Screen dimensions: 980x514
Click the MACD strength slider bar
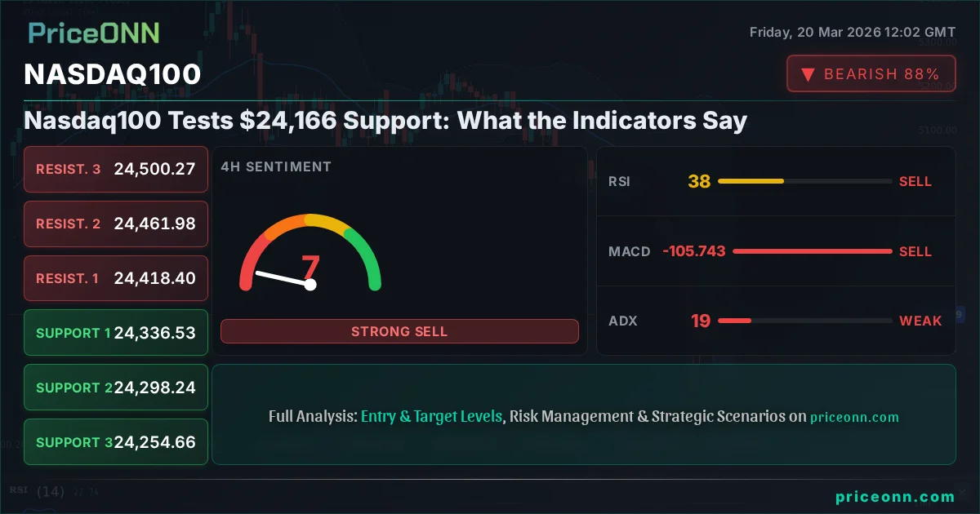point(813,251)
